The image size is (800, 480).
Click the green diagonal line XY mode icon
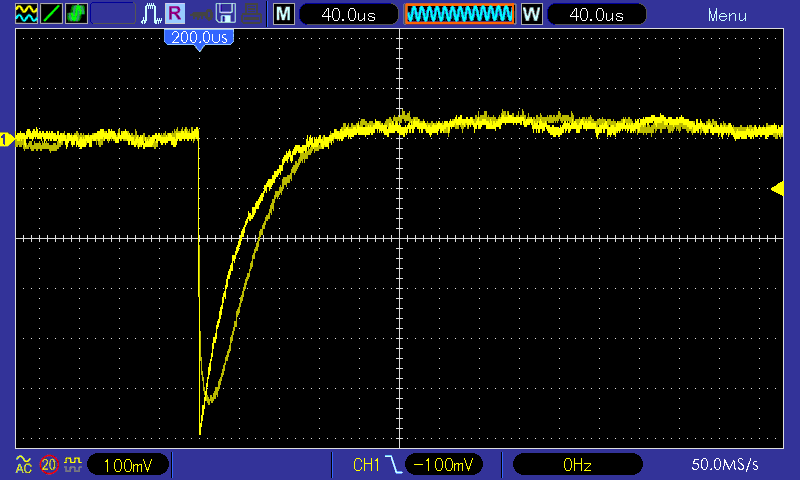pos(52,14)
